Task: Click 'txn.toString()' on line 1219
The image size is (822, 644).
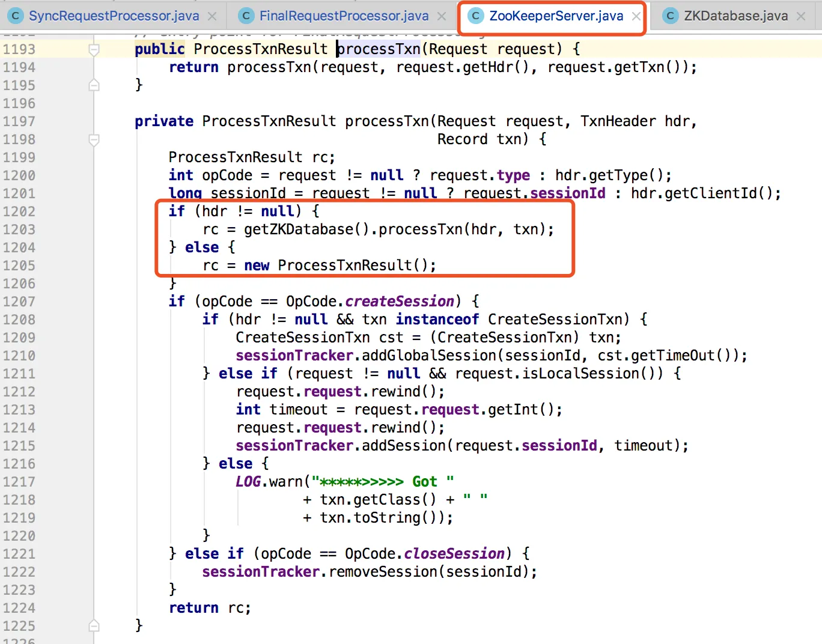Action: point(382,518)
